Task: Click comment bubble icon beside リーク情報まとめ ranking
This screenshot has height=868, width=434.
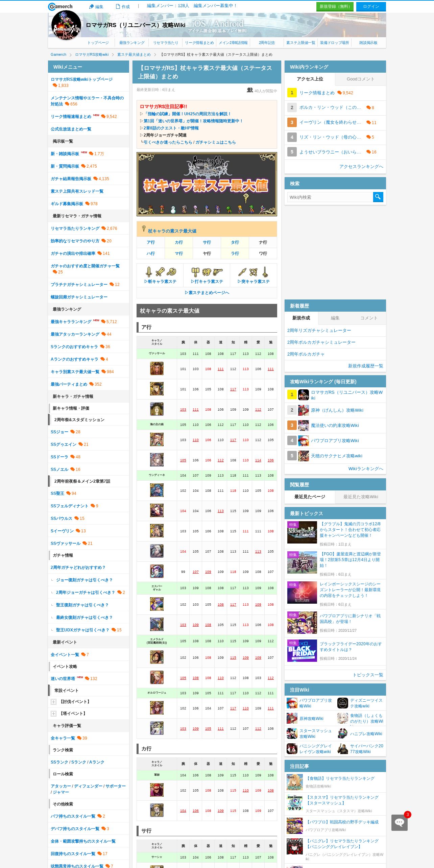Action: (339, 93)
